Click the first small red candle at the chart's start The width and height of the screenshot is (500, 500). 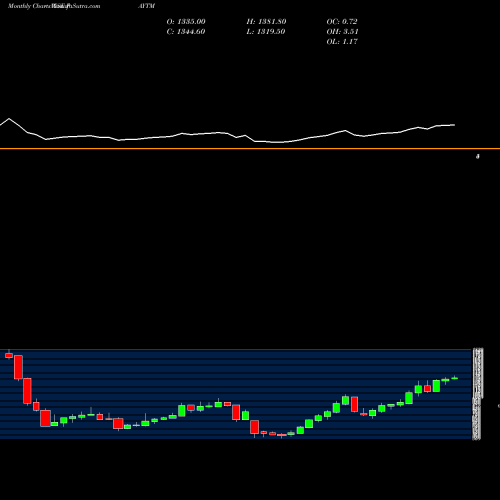9,355
